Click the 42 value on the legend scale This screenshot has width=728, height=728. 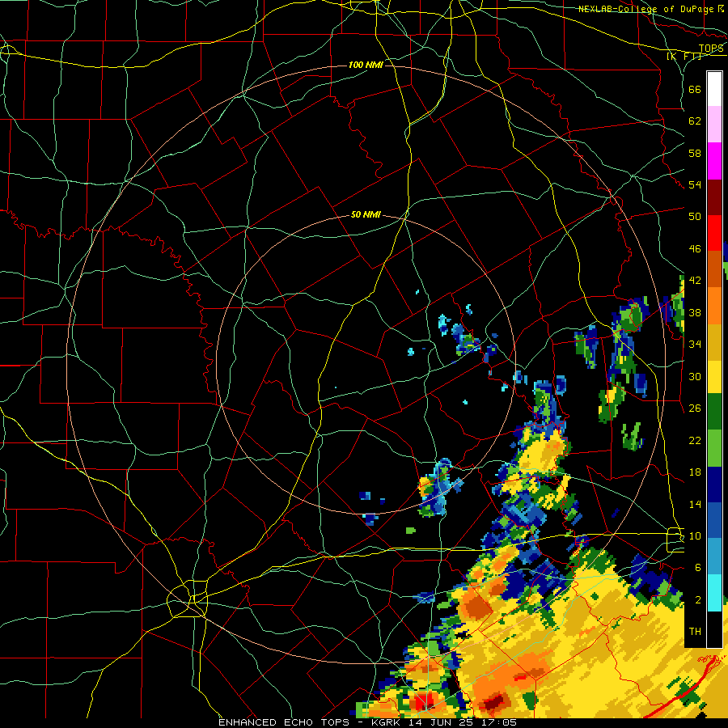695,281
